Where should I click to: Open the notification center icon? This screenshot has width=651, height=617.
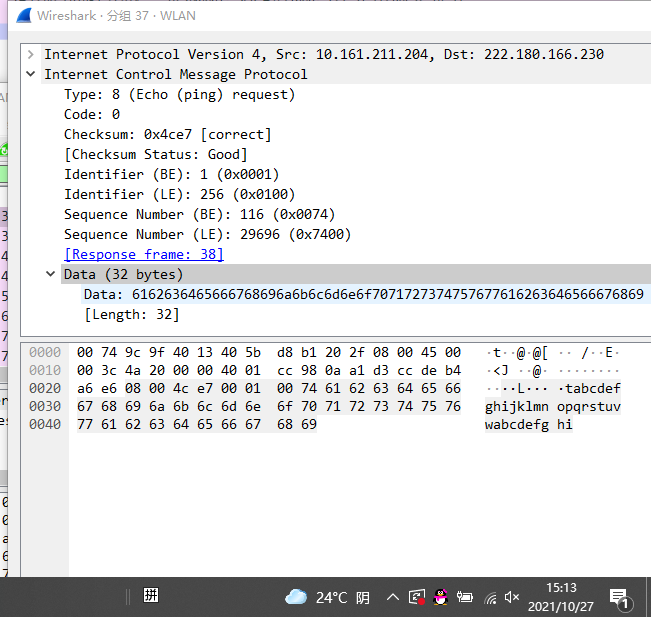[621, 599]
